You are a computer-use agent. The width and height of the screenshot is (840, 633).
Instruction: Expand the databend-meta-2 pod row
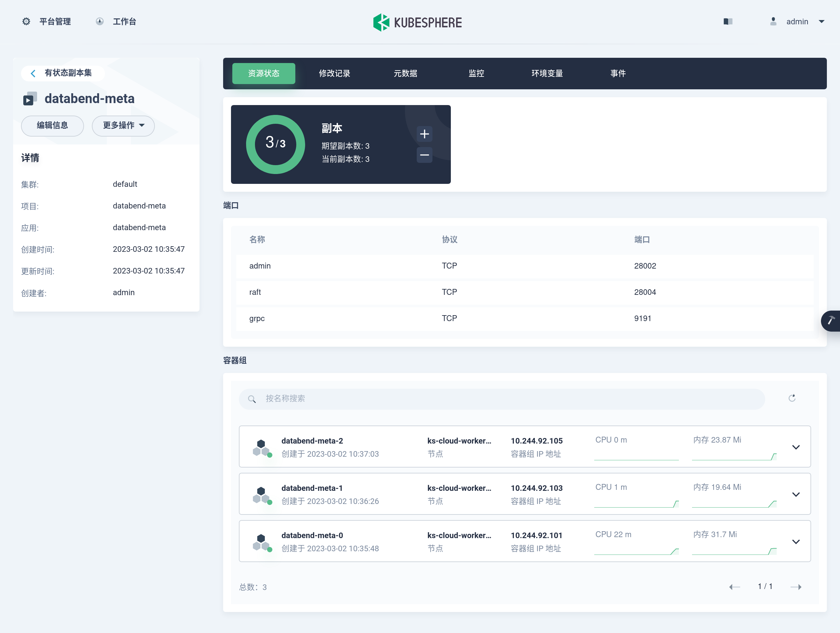point(796,447)
